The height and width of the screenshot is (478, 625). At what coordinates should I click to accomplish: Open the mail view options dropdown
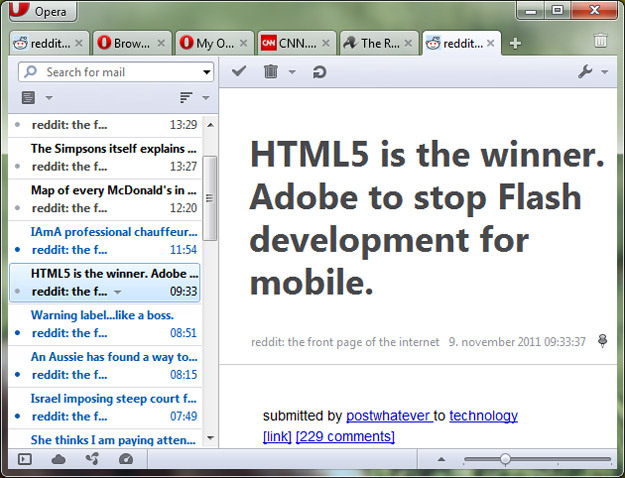click(36, 97)
